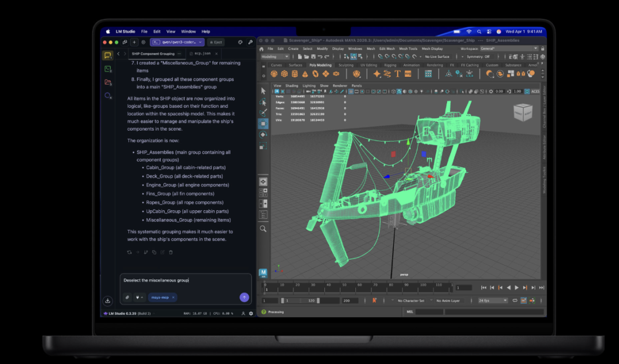Select the Paint Selection tool in Maya toolbox

tap(263, 112)
